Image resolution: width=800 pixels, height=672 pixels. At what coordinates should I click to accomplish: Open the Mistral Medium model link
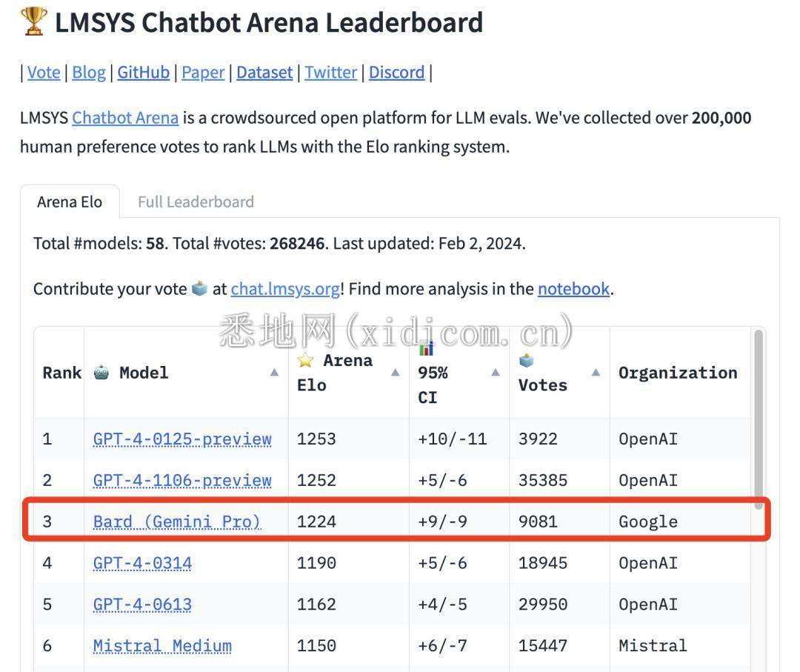[162, 645]
